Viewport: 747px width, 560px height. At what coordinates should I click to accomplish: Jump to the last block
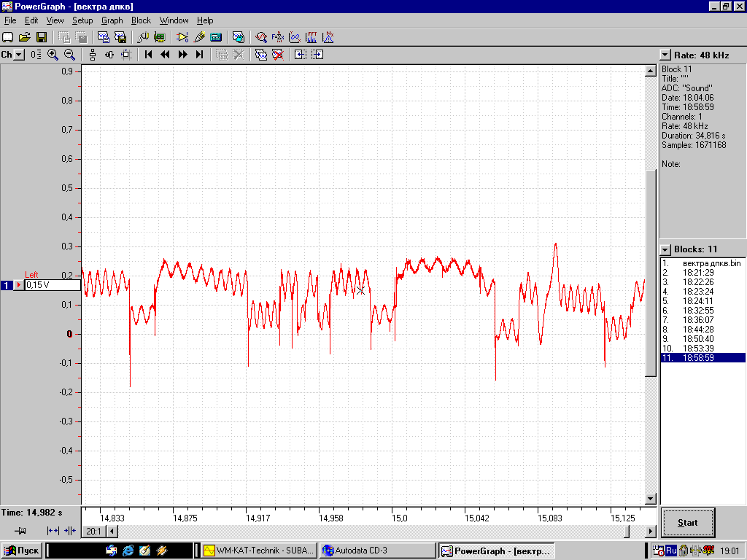click(200, 55)
